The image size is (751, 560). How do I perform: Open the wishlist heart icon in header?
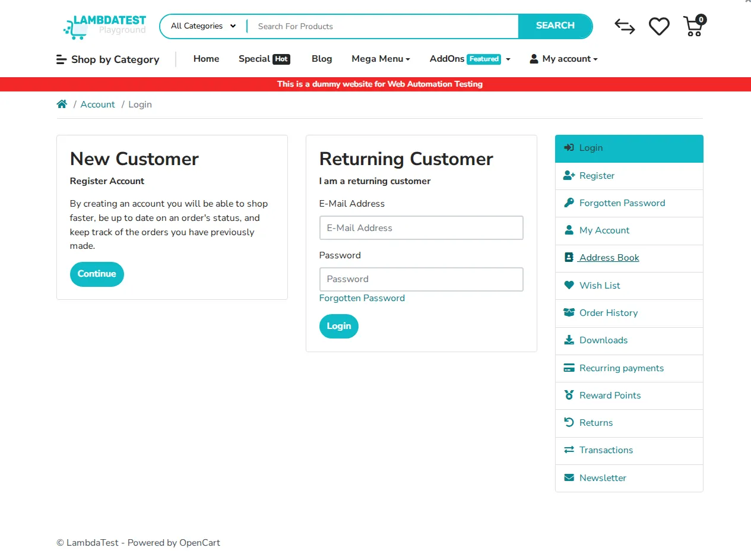point(659,26)
